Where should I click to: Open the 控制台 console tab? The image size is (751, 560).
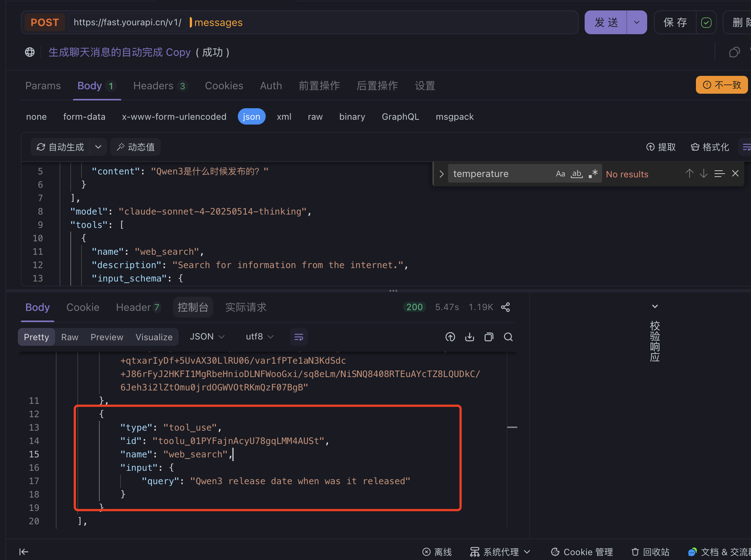193,308
